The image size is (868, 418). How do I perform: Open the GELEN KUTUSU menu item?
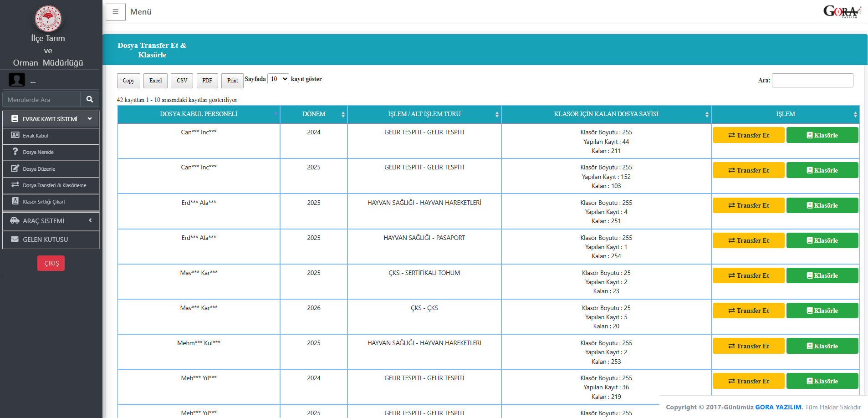(46, 240)
